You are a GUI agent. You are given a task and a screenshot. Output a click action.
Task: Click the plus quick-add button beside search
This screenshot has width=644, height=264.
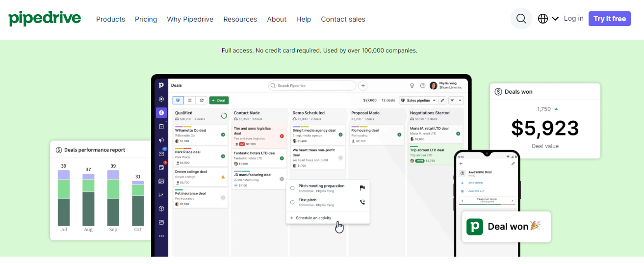(x=363, y=85)
